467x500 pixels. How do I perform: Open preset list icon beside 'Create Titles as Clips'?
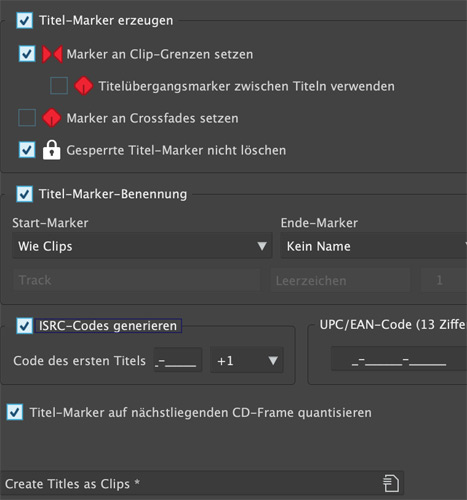coord(391,483)
